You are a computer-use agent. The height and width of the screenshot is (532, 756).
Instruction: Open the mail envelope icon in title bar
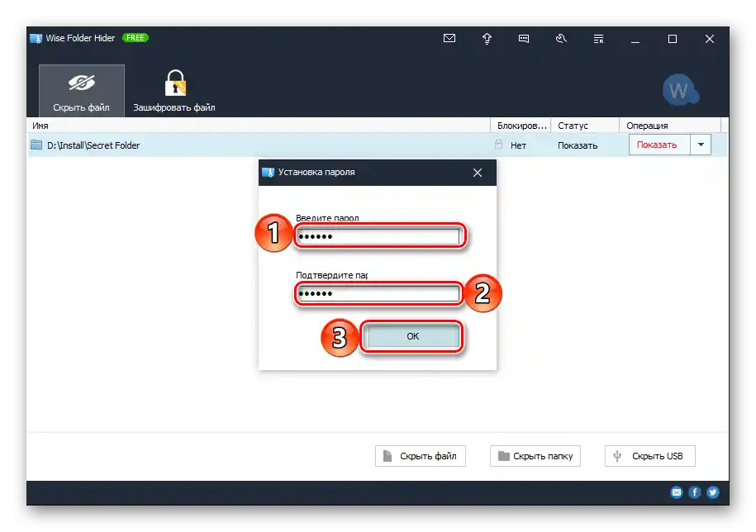(x=449, y=39)
